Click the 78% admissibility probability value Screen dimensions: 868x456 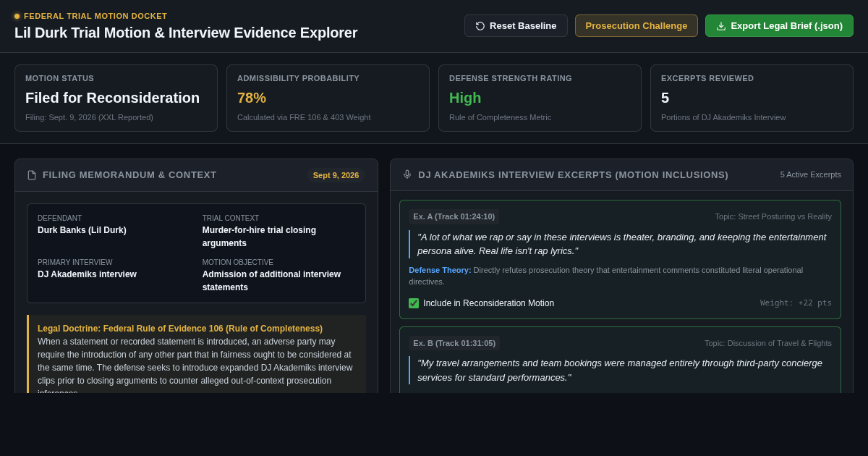click(252, 98)
